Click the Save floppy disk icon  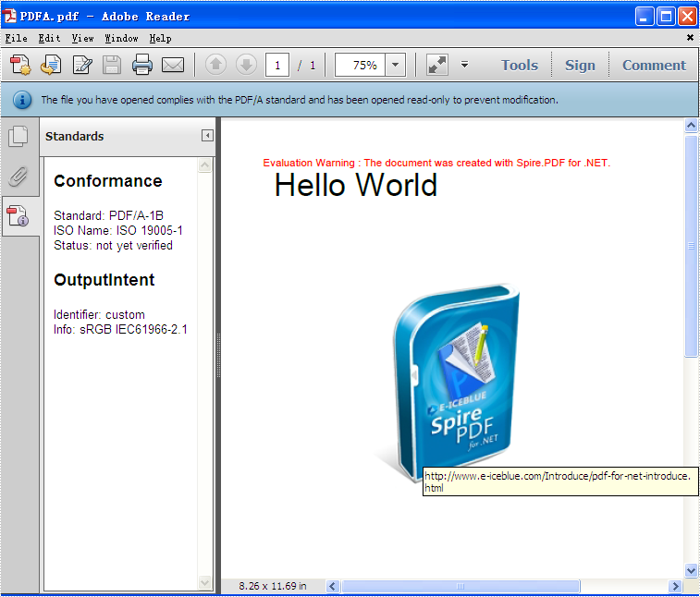[x=112, y=65]
